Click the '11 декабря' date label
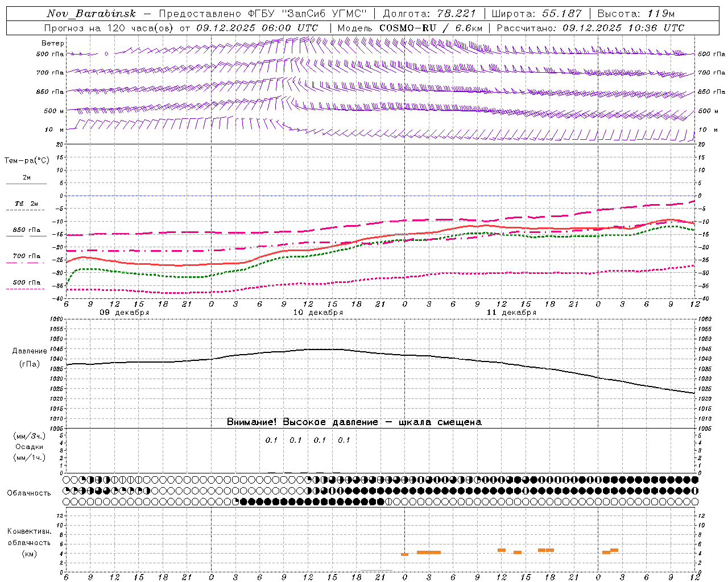 pos(511,313)
